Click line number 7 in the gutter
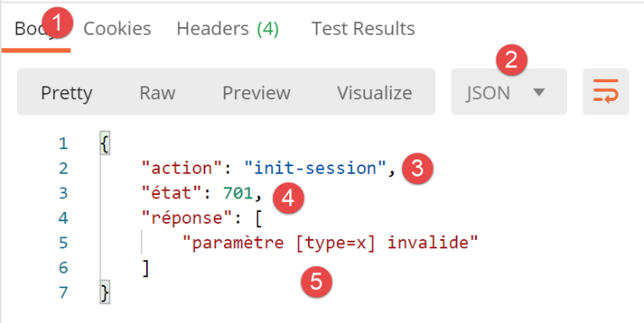The width and height of the screenshot is (644, 323). (63, 292)
